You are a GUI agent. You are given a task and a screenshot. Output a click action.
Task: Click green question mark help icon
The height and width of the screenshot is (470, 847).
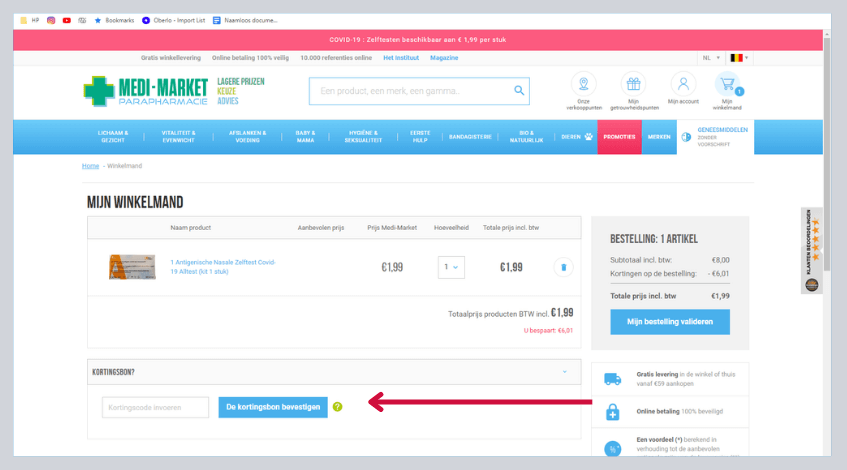(x=338, y=407)
